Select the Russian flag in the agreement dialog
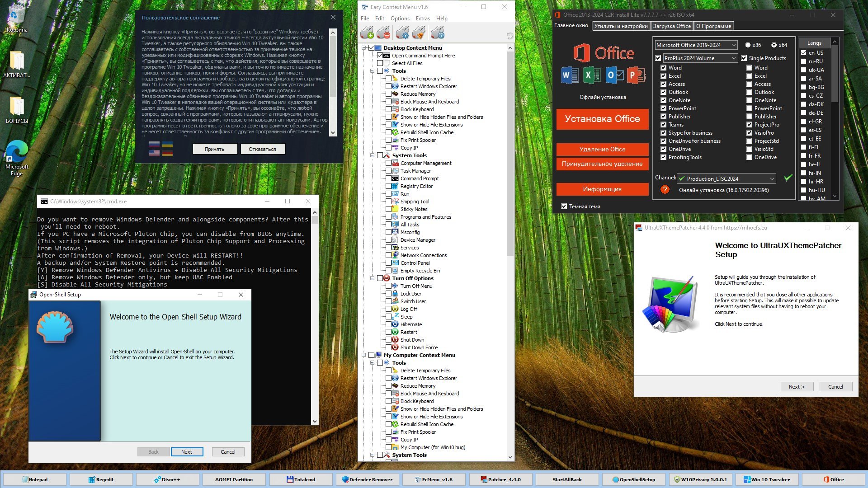This screenshot has height=488, width=868. click(x=154, y=145)
